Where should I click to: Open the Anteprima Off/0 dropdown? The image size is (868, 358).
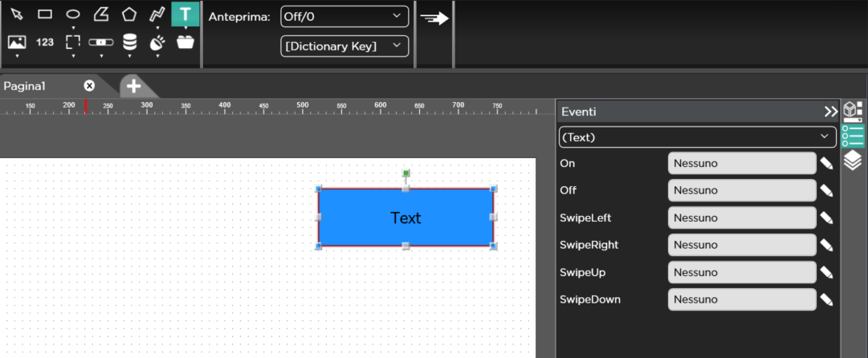[344, 16]
